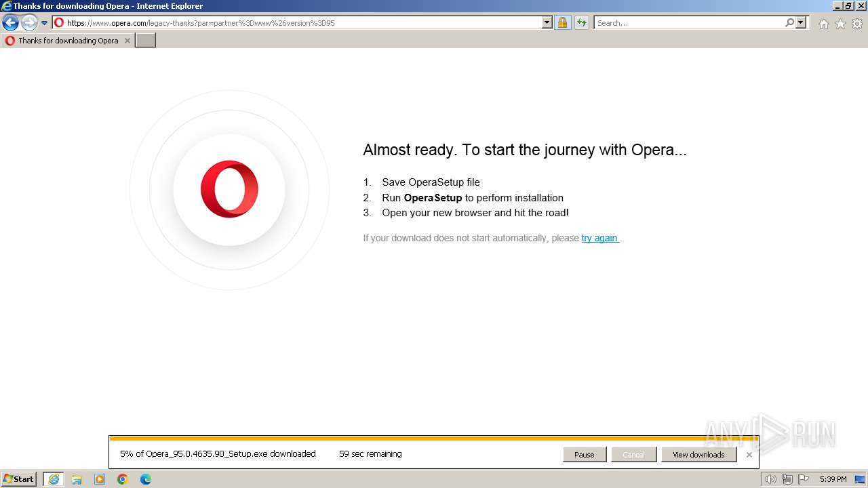The width and height of the screenshot is (868, 488).
Task: Pause the Opera setup download
Action: click(x=585, y=455)
